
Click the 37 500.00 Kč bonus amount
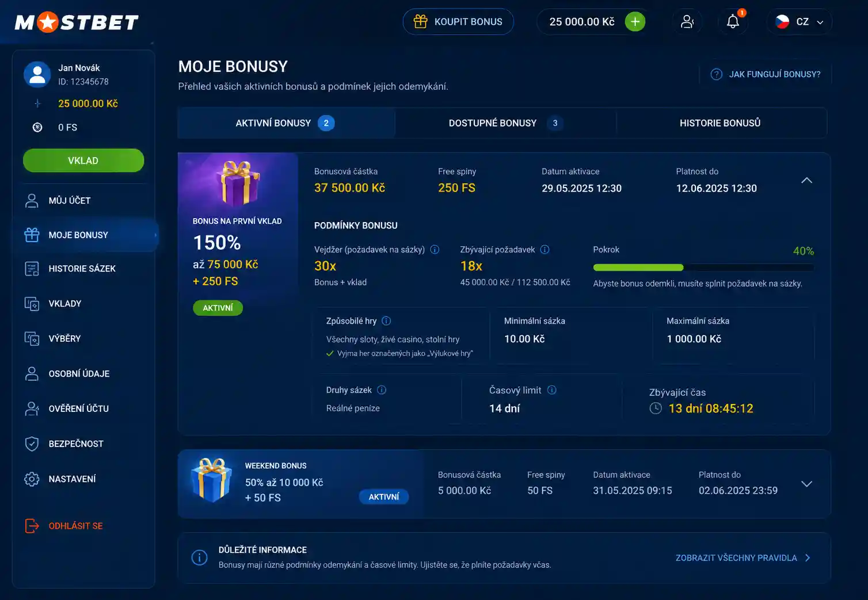pos(349,188)
